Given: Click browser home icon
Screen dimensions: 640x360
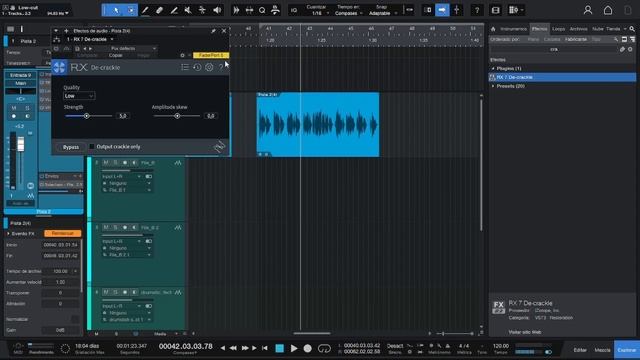Looking at the screenshot, I should point(493,29).
